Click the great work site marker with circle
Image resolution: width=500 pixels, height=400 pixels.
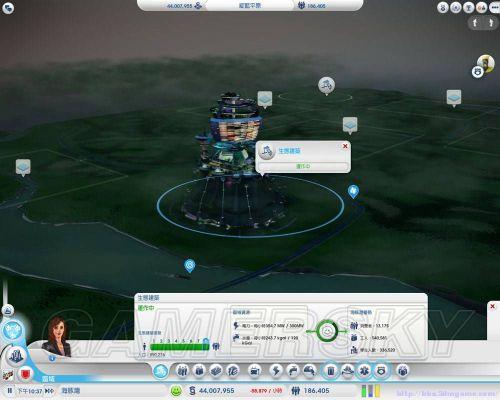[x=326, y=86]
